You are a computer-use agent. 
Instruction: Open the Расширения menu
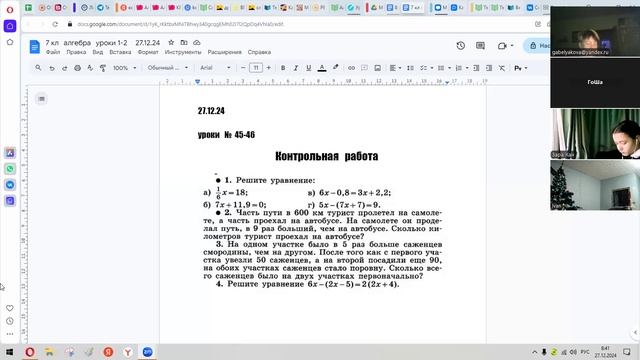point(225,52)
